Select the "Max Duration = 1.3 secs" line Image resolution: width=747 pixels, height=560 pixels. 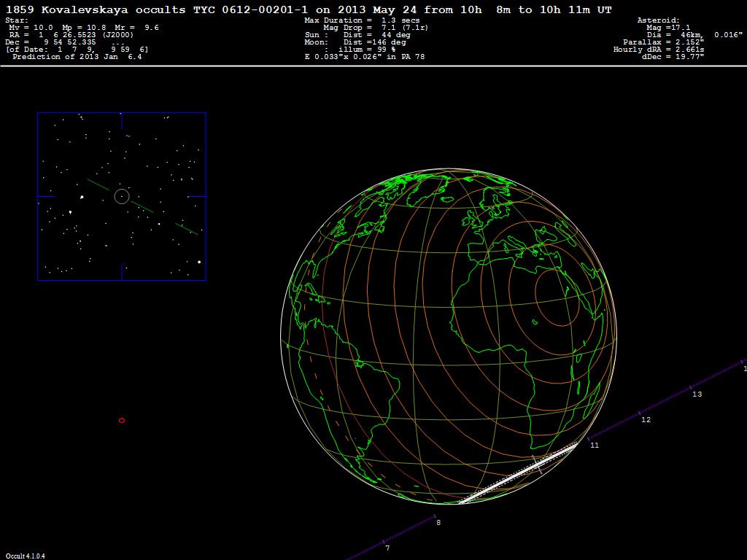(x=362, y=20)
